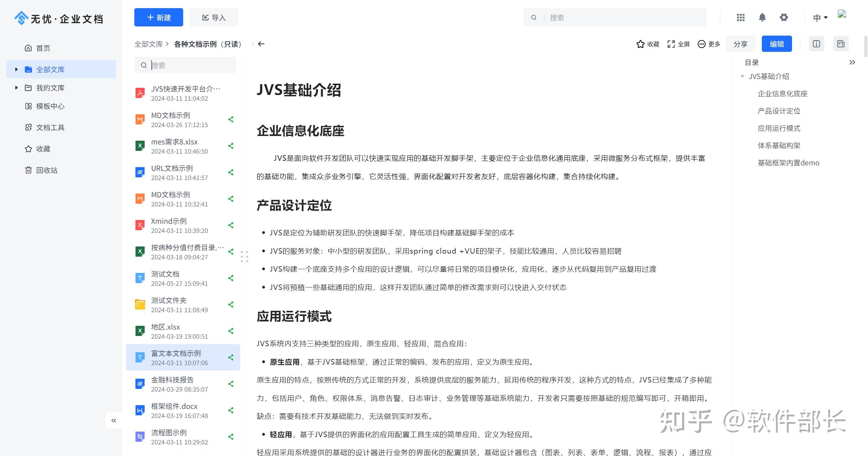Open the JVS快速开发平台介 PDF document
868x456 pixels.
183,93
